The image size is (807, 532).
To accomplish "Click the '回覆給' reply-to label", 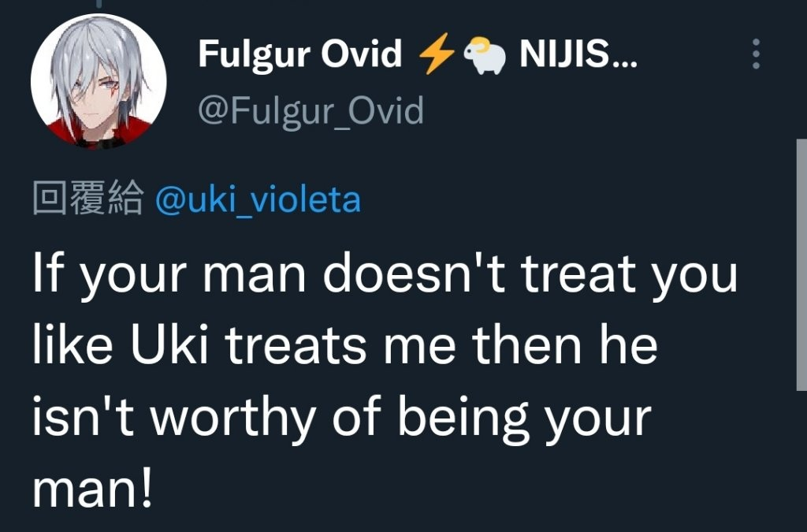I will [x=88, y=198].
